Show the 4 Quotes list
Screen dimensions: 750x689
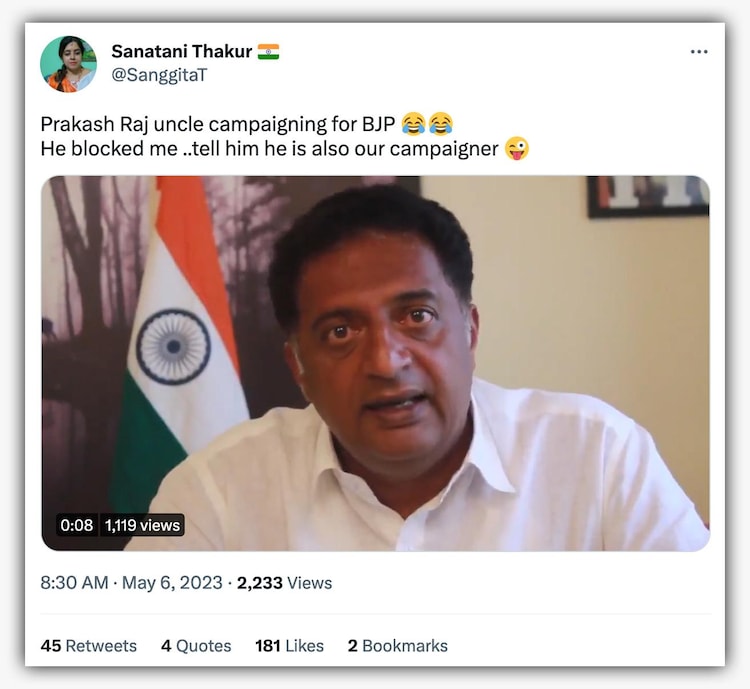(x=196, y=646)
